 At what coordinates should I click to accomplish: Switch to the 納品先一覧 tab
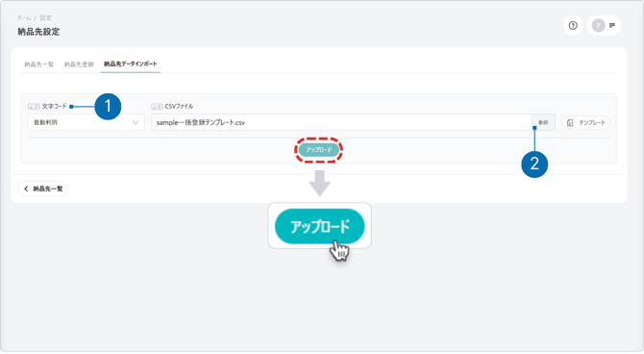pos(39,64)
